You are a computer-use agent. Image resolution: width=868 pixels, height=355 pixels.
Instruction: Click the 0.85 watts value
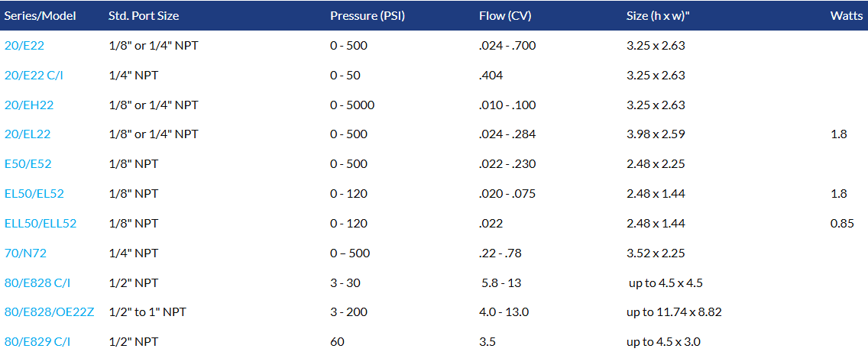tap(841, 224)
